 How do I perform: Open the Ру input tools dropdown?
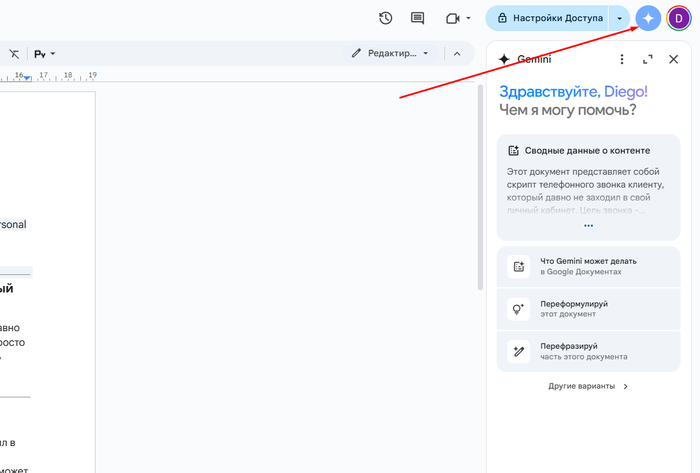(x=45, y=54)
